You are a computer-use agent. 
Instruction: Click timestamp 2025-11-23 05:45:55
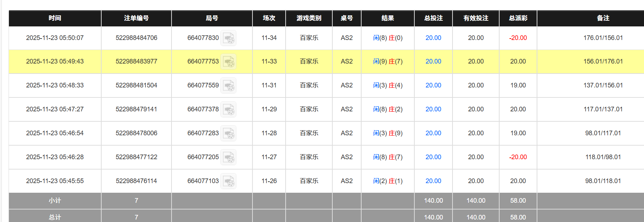coord(55,181)
